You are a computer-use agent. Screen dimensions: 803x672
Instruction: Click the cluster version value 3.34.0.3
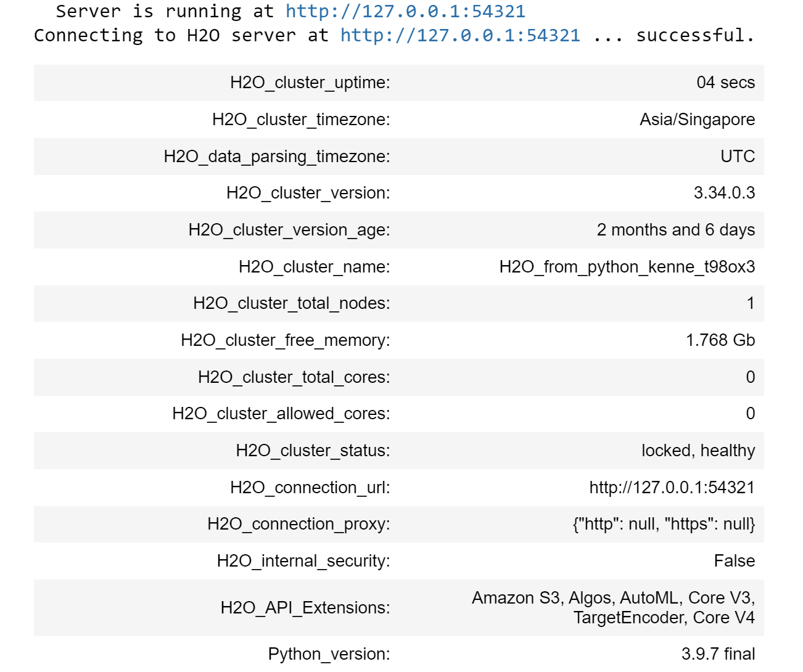[x=724, y=193]
